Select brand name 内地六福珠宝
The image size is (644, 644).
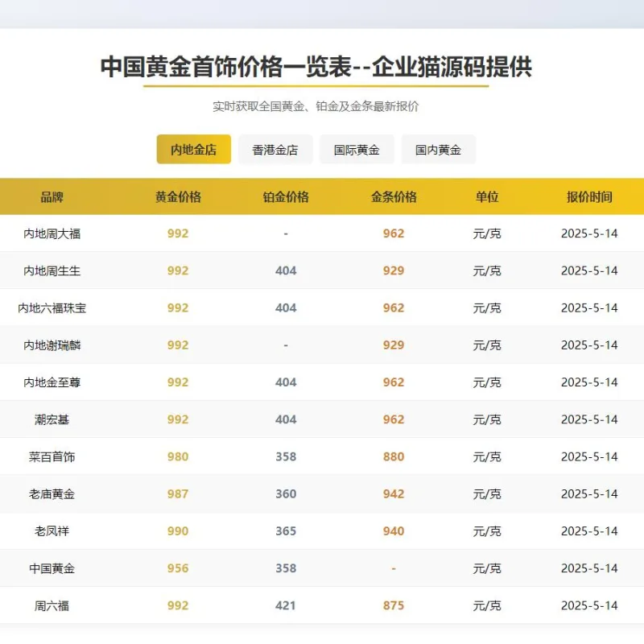52,308
